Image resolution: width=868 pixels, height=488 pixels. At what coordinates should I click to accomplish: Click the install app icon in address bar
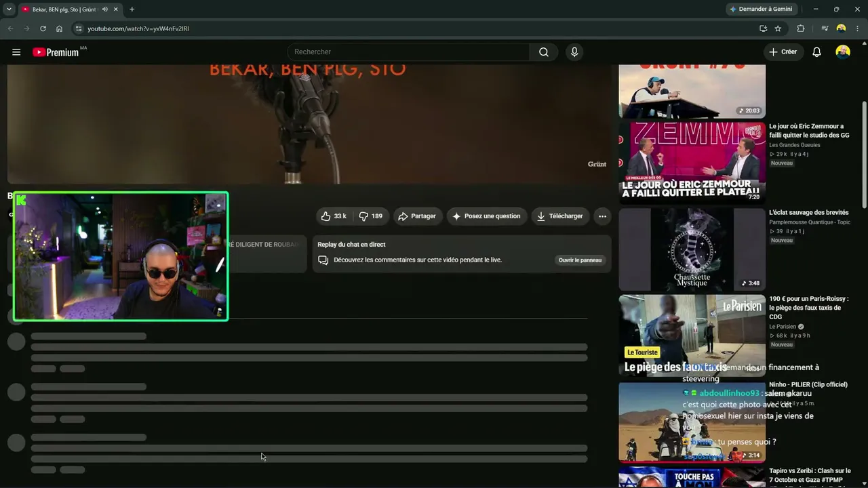click(763, 28)
